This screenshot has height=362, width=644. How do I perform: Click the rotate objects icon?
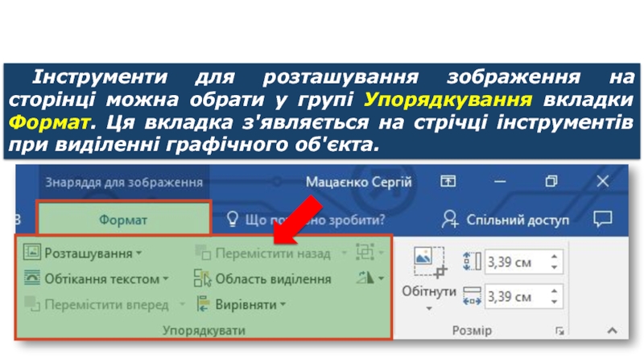tap(365, 278)
